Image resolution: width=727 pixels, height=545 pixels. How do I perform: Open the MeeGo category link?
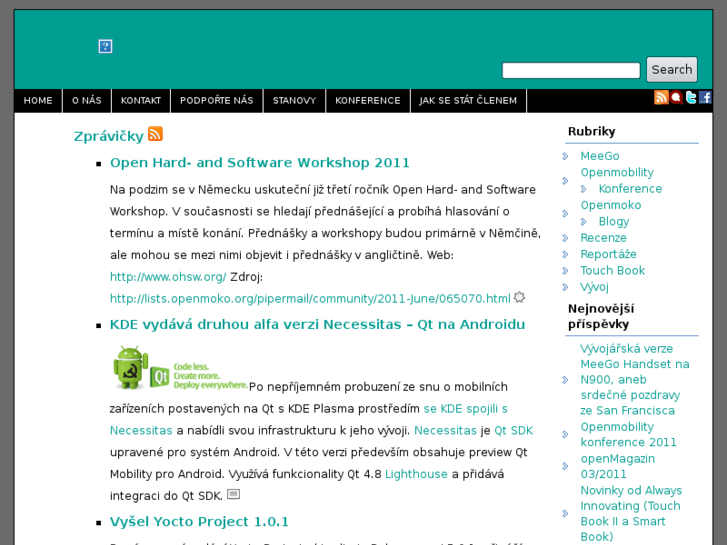[600, 156]
